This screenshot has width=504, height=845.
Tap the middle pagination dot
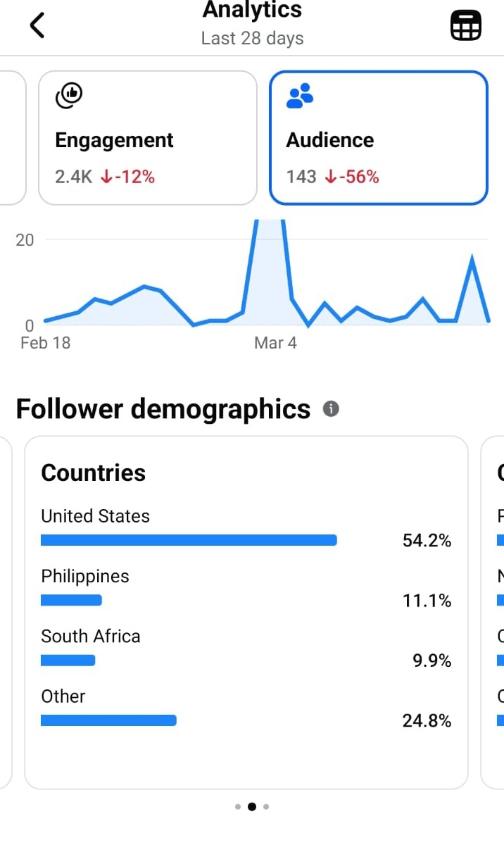point(252,807)
